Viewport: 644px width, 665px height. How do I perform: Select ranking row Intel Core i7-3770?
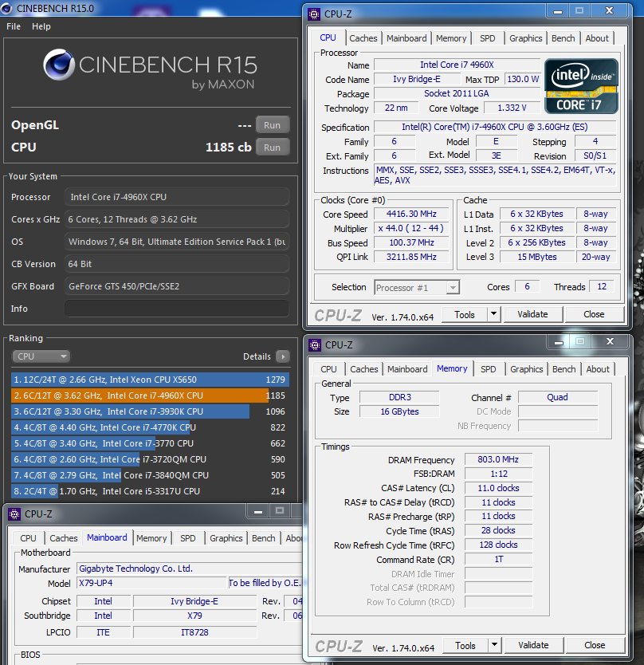150,443
